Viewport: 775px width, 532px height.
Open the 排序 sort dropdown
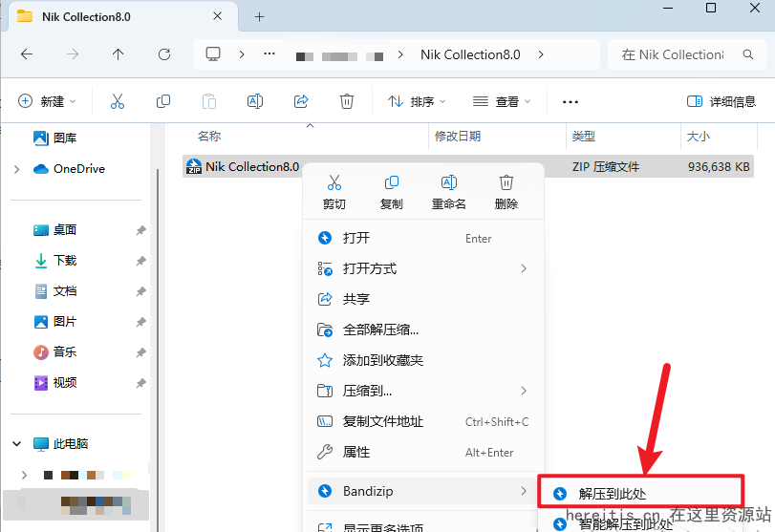coord(417,101)
